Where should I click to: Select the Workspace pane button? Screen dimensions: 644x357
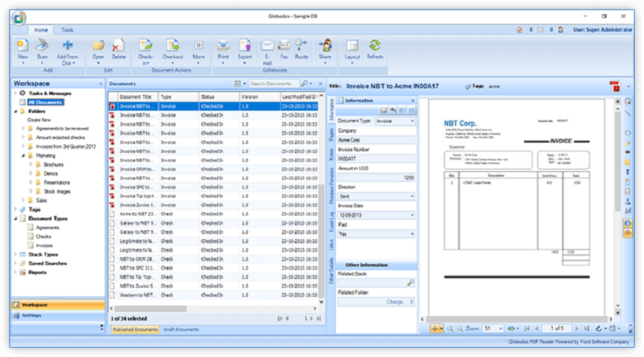(58, 305)
